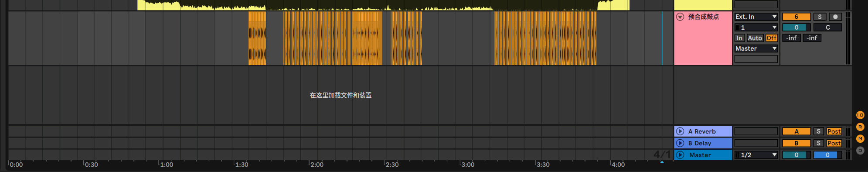Select the track pan control C
This screenshot has width=868, height=172.
click(x=827, y=28)
